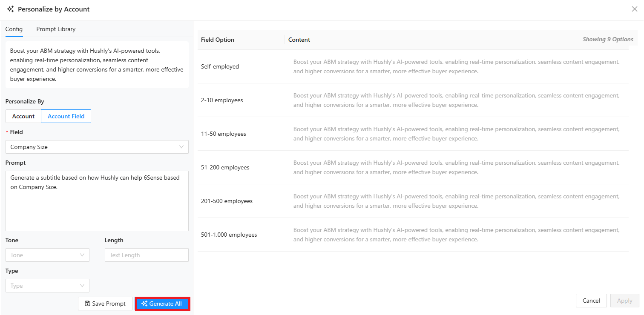Click the Cancel button

(x=591, y=301)
